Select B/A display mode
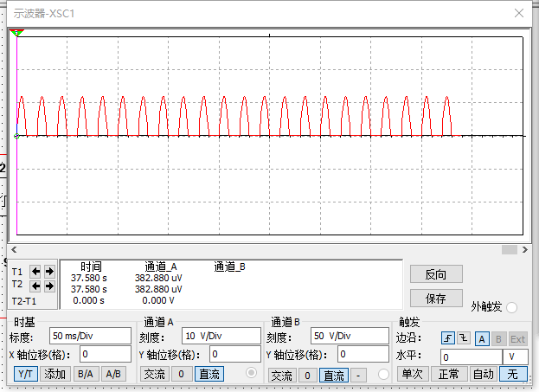This screenshot has height=392, width=539. click(86, 374)
